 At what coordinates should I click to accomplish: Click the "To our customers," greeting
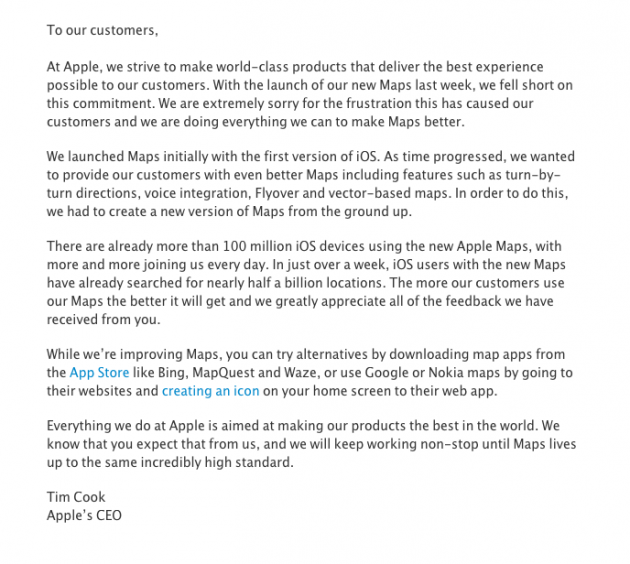tap(103, 29)
